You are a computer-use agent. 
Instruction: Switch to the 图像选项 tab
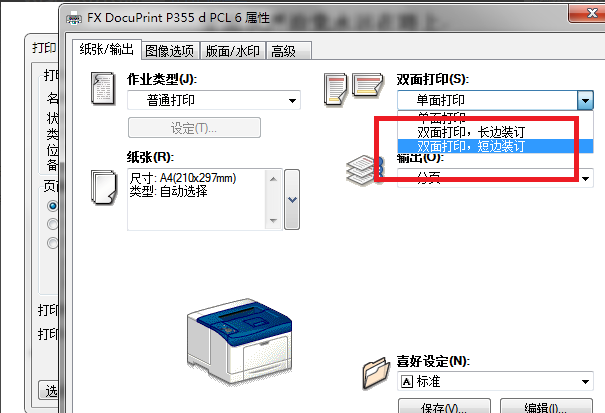click(x=170, y=51)
